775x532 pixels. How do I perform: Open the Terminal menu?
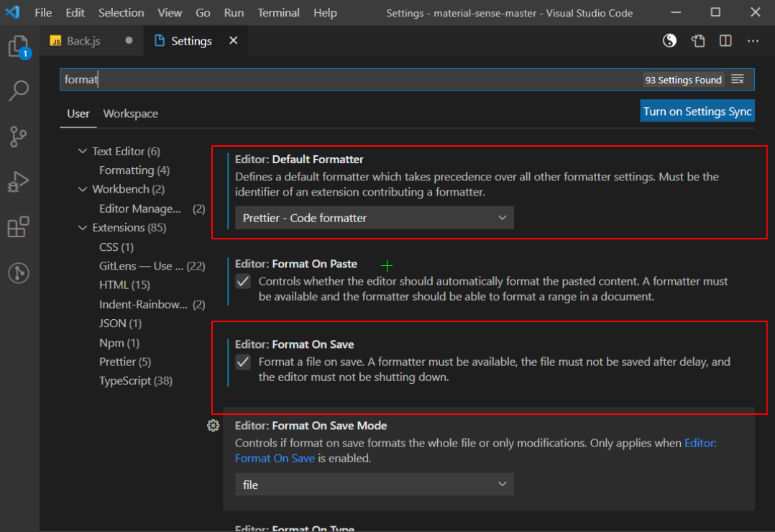click(278, 12)
